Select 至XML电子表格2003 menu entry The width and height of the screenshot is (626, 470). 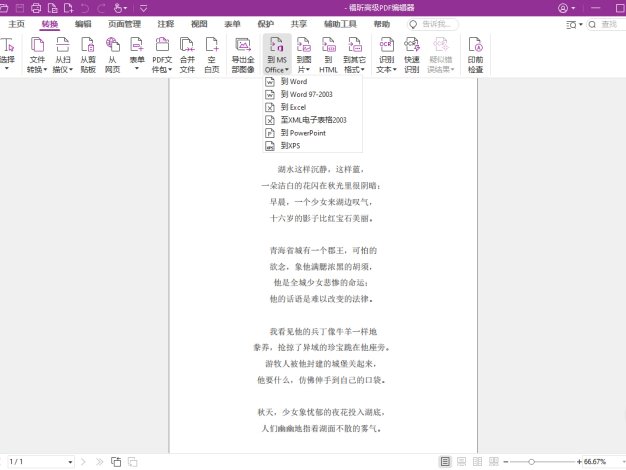[313, 120]
